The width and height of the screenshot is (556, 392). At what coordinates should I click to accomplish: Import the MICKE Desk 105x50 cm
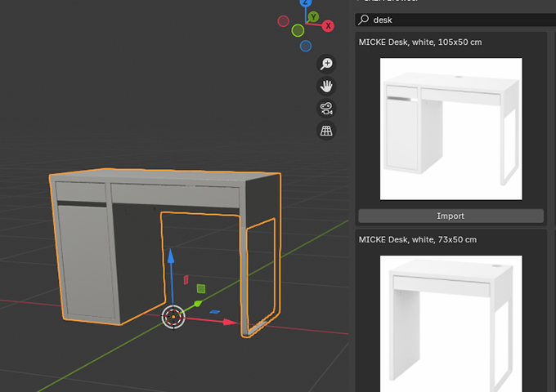pyautogui.click(x=451, y=216)
